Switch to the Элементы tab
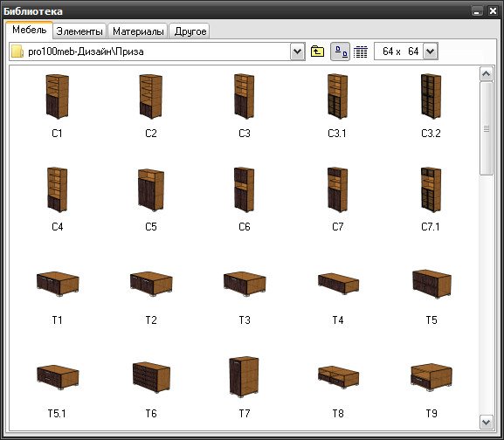Viewport: 504px width, 440px height. (79, 31)
